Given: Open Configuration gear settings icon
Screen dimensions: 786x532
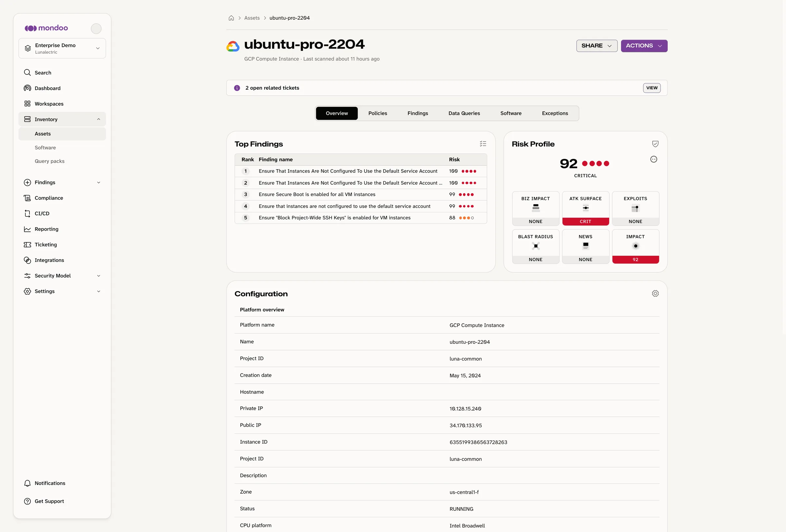Looking at the screenshot, I should pos(655,293).
